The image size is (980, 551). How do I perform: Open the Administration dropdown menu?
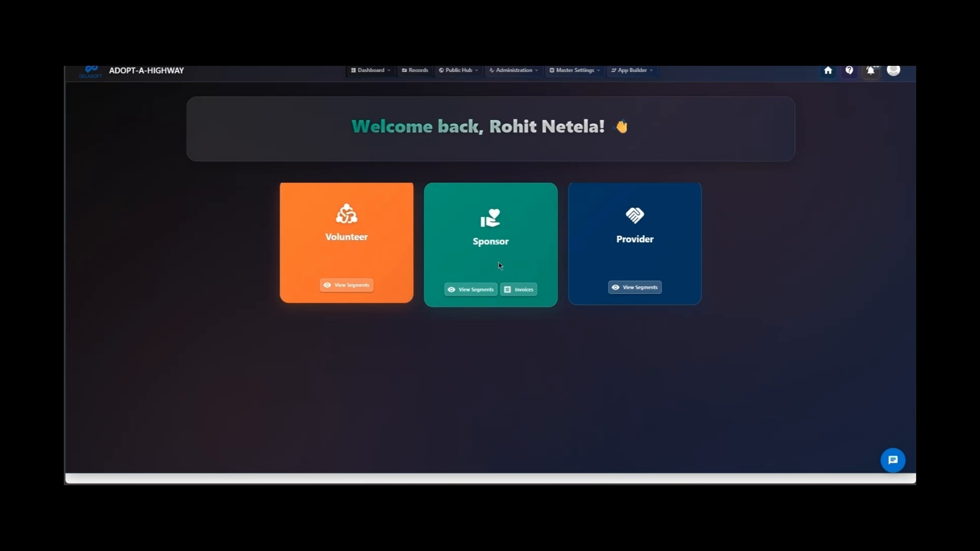[x=513, y=70]
